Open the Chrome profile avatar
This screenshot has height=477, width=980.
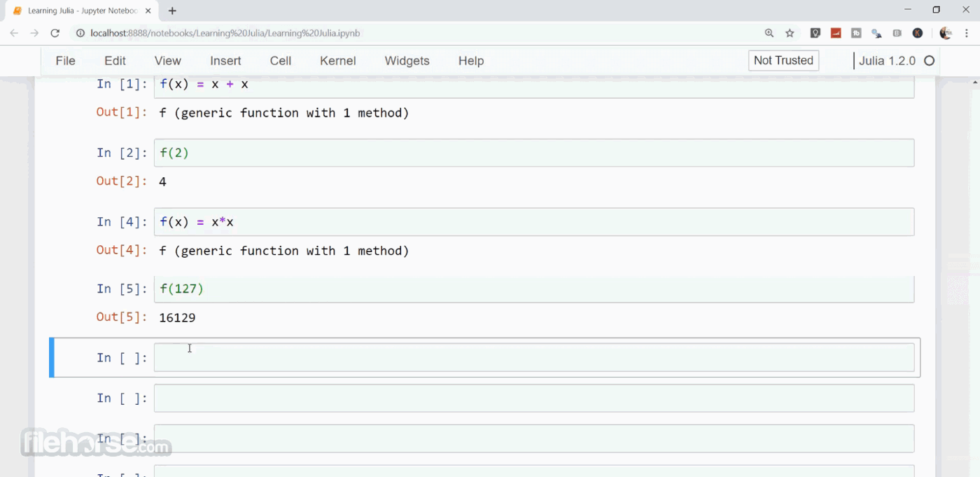(x=946, y=33)
